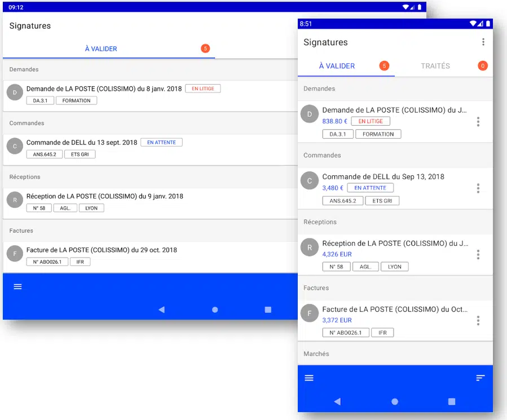This screenshot has width=507, height=420.
Task: Open the hamburger menu in the tablet bottom bar
Action: [17, 286]
